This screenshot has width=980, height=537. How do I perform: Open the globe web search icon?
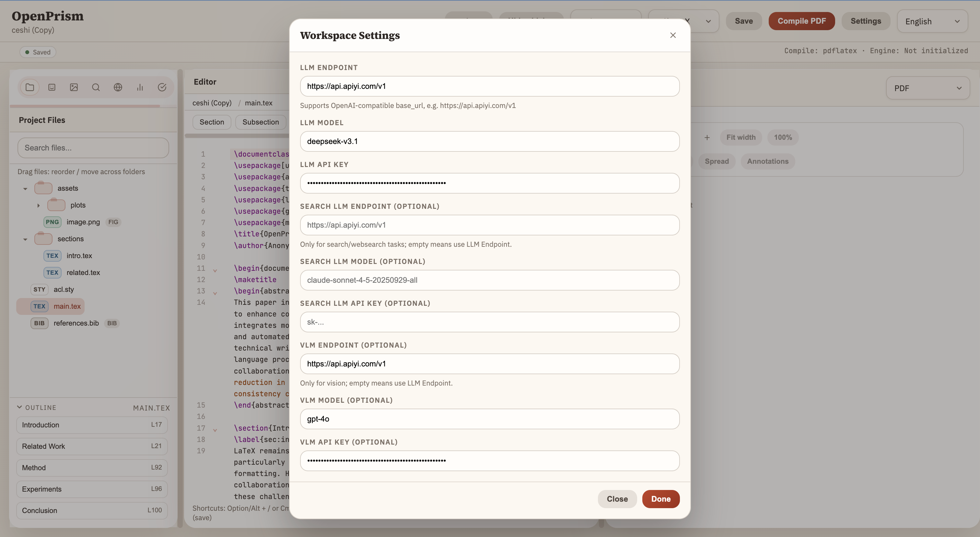[x=118, y=87]
